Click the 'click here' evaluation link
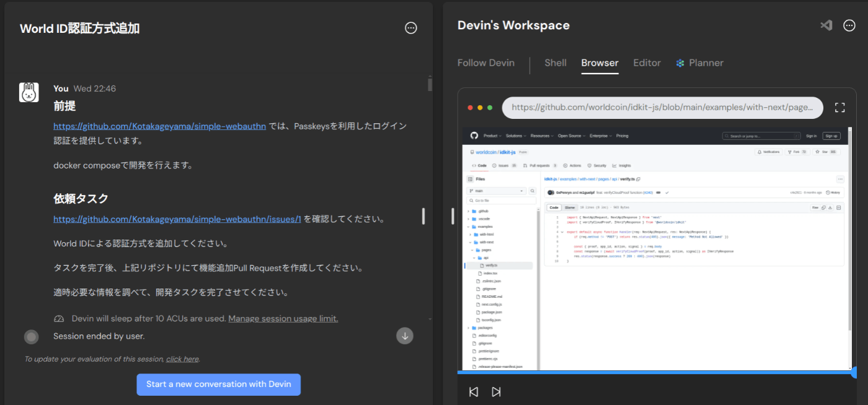This screenshot has width=868, height=405. tap(182, 359)
